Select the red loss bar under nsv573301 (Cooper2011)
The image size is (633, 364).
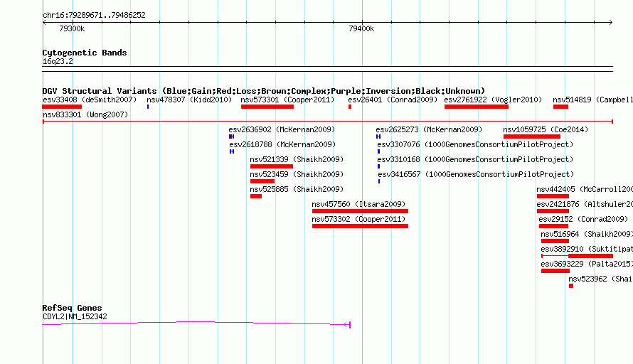click(267, 107)
